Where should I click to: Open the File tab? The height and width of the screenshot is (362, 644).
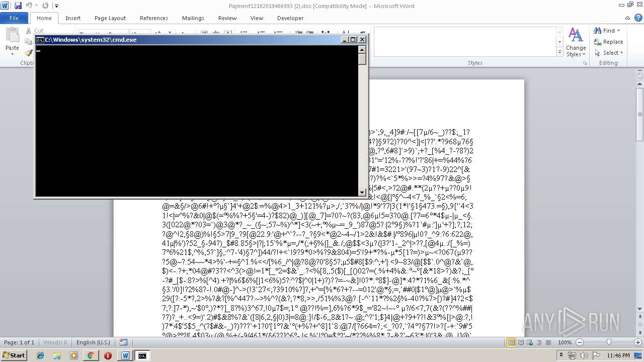(x=14, y=18)
